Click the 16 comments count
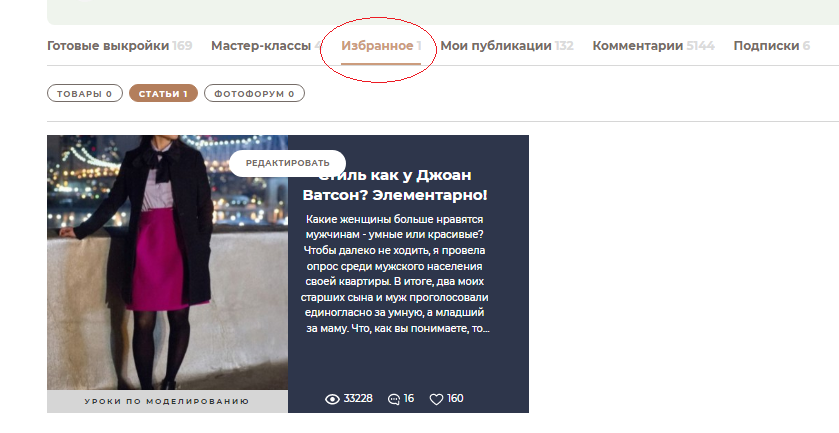This screenshot has height=433, width=839. coord(409,399)
